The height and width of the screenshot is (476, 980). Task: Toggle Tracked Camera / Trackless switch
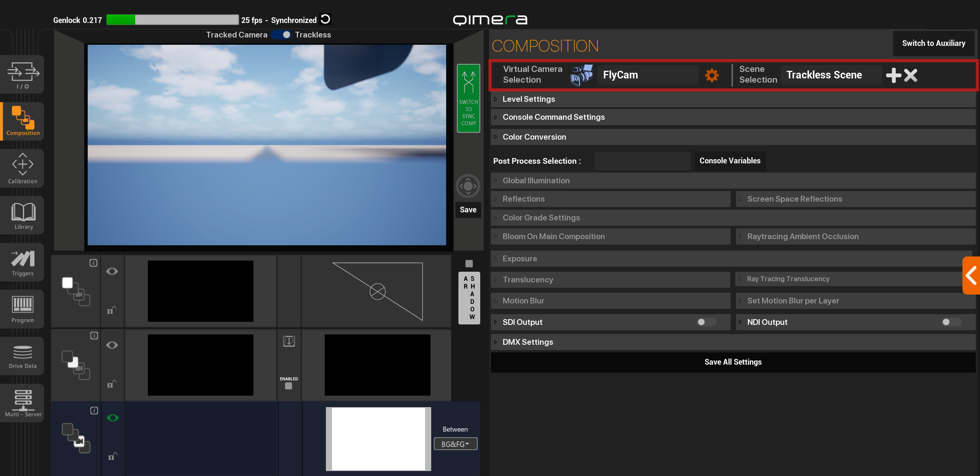point(281,35)
